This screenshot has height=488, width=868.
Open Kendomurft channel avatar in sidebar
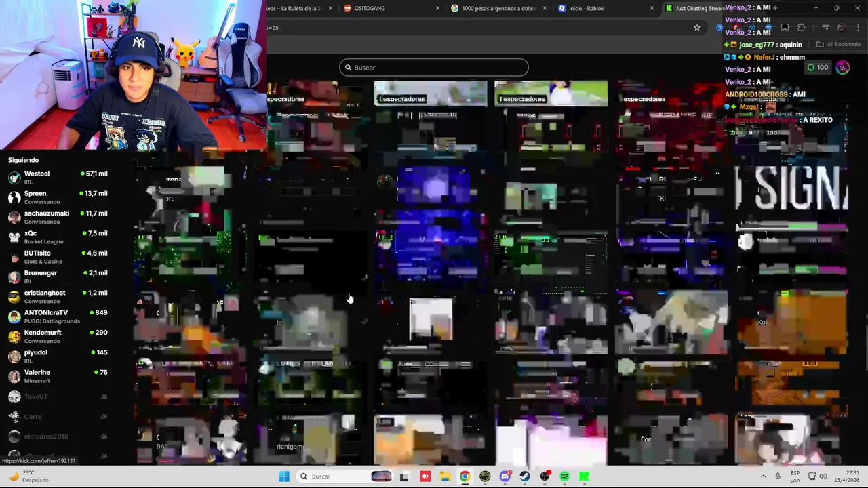coord(14,337)
